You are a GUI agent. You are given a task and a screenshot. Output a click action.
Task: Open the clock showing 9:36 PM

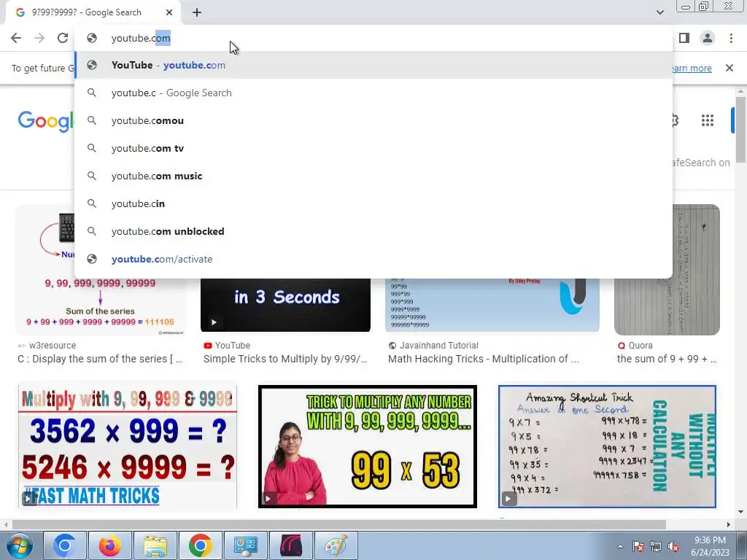click(710, 546)
